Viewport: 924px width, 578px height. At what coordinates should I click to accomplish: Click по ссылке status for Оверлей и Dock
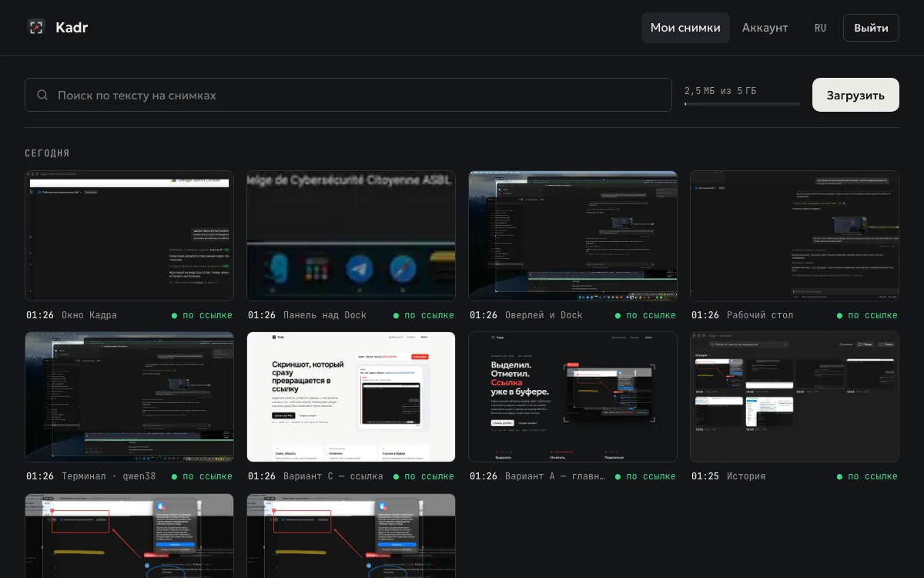(x=645, y=315)
